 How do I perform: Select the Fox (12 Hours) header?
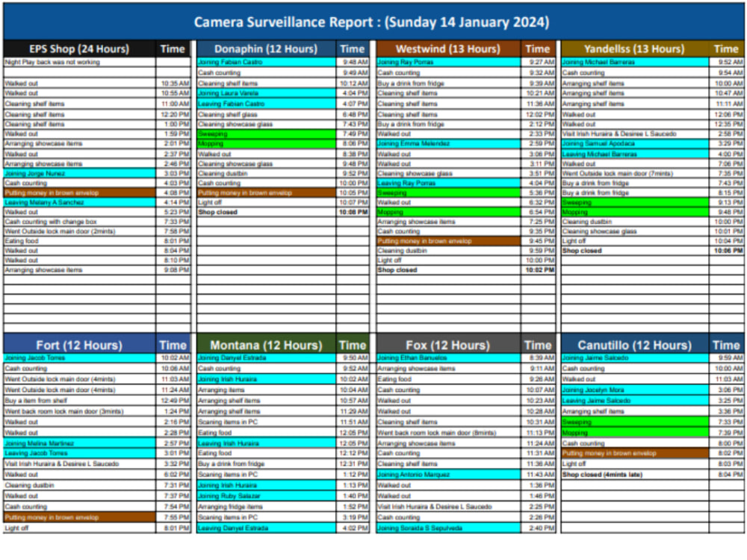pos(447,345)
